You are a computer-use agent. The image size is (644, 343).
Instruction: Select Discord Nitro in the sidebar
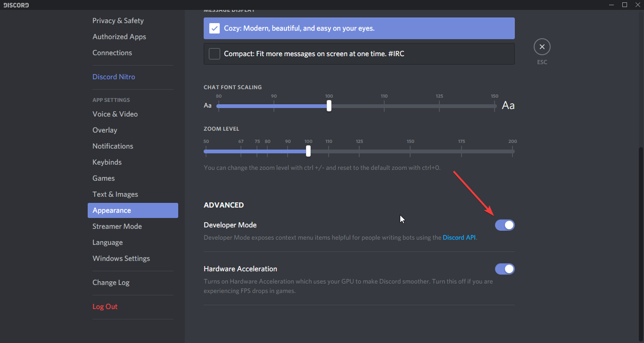point(114,76)
